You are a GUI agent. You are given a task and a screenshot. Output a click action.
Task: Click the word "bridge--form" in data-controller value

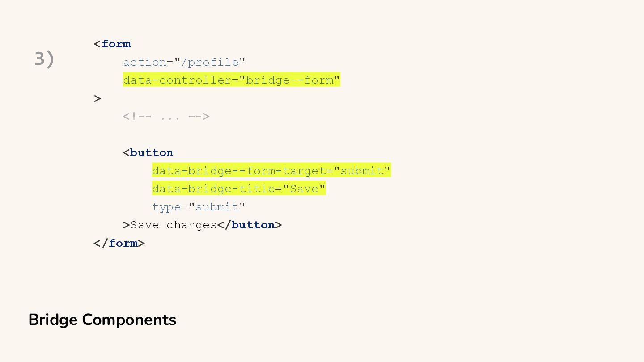point(290,80)
